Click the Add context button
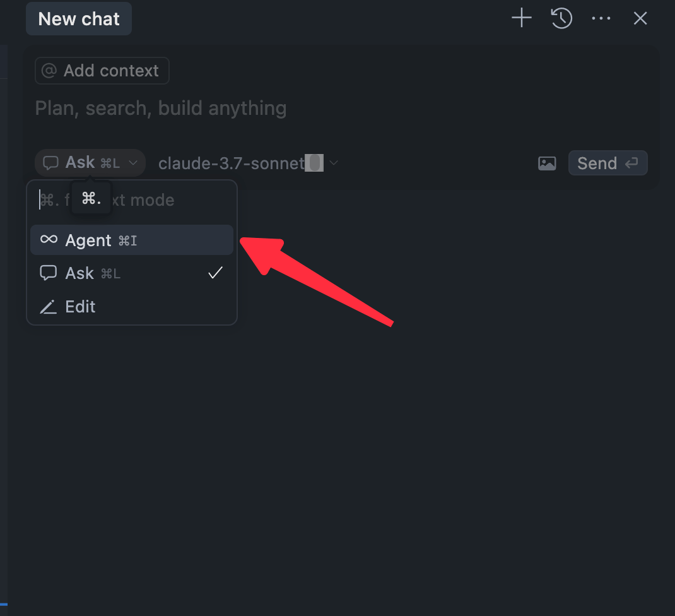This screenshot has height=616, width=675. click(x=102, y=71)
